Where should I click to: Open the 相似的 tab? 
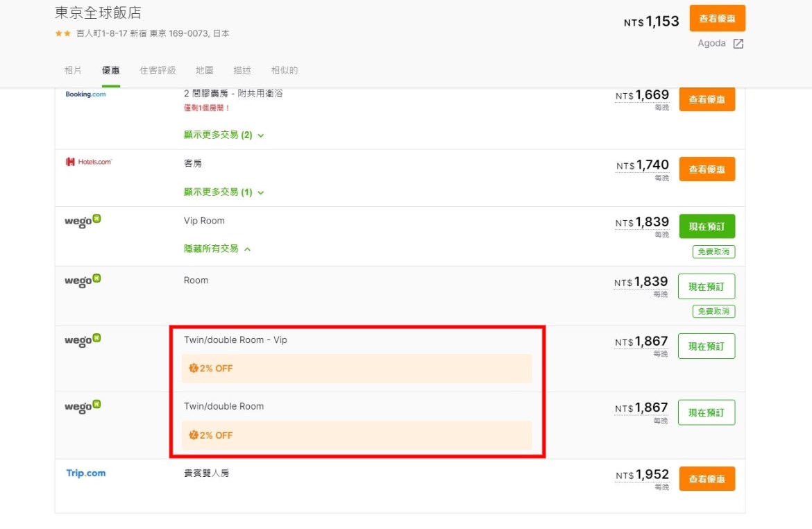coord(285,70)
